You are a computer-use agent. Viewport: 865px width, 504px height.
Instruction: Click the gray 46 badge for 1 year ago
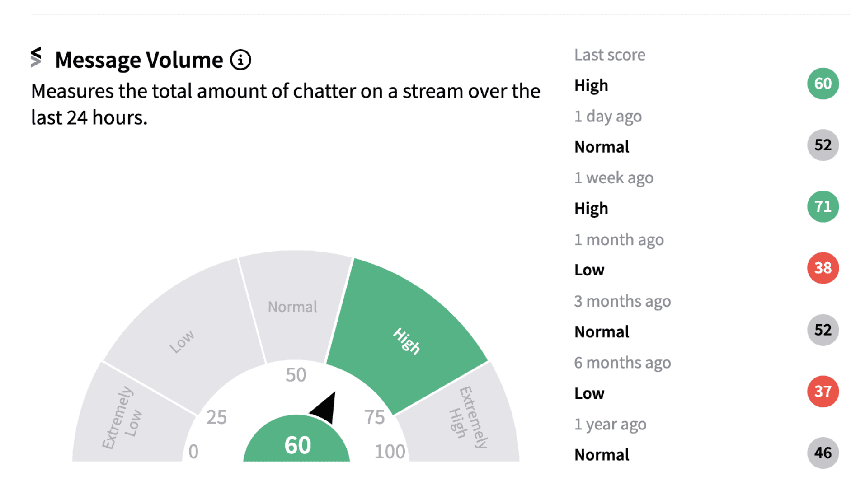[x=823, y=453]
